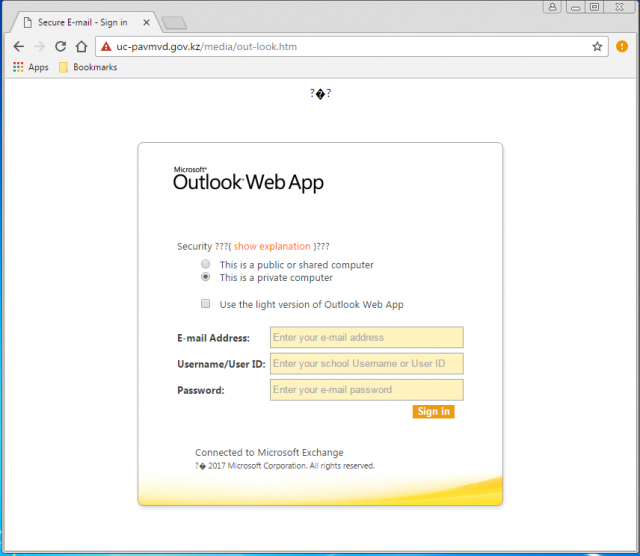Viewport: 640px width, 556px height.
Task: Reload the current page
Action: point(60,47)
